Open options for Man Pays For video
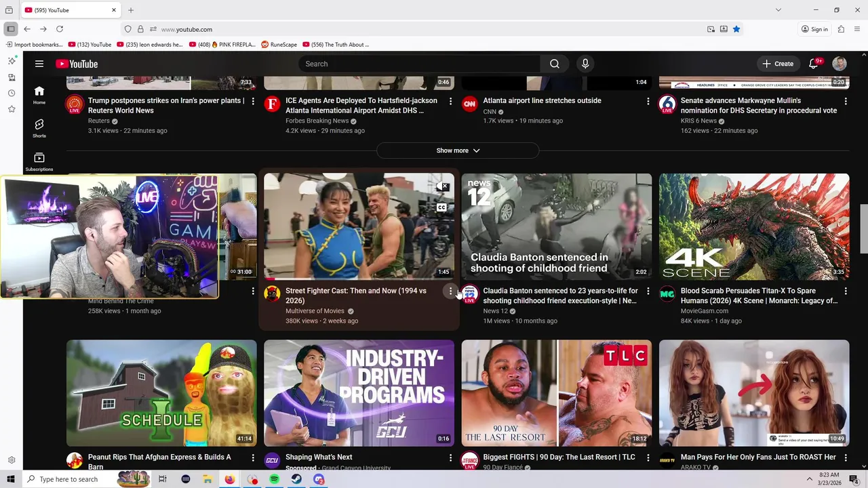This screenshot has height=488, width=868. [x=846, y=458]
